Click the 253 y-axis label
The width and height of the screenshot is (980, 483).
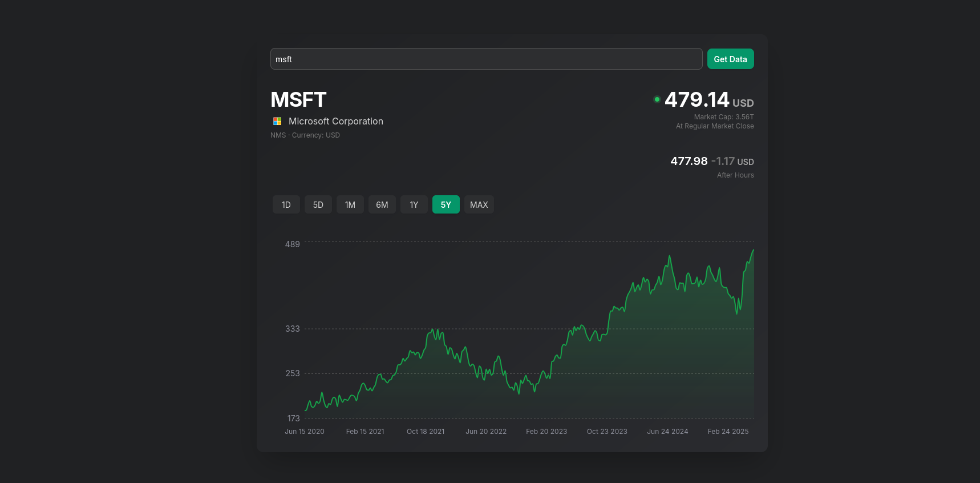293,373
